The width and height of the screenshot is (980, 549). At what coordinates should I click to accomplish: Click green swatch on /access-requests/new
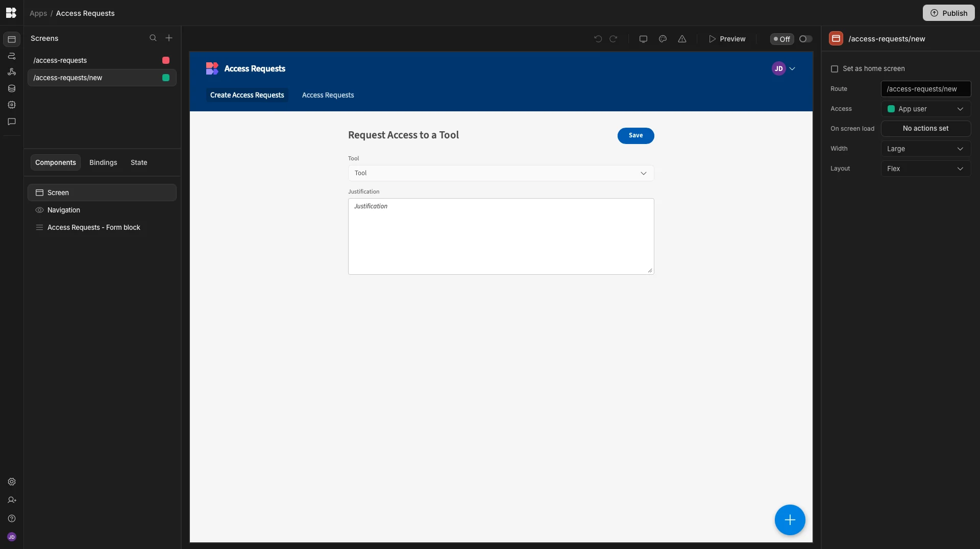tap(166, 78)
